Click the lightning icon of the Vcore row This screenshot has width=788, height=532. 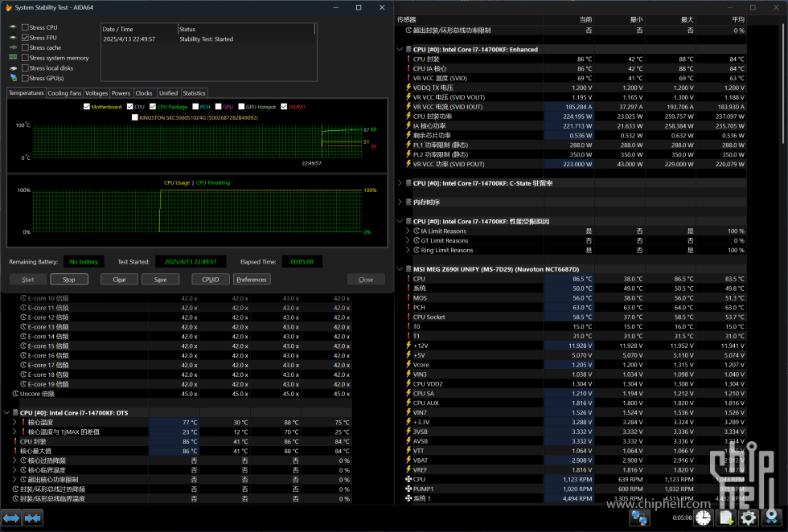point(408,365)
